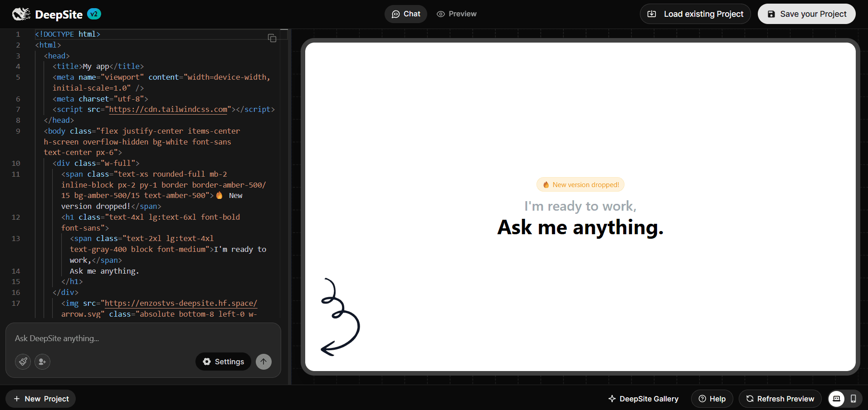The width and height of the screenshot is (868, 410).
Task: Switch preview to mobile view
Action: [x=854, y=399]
